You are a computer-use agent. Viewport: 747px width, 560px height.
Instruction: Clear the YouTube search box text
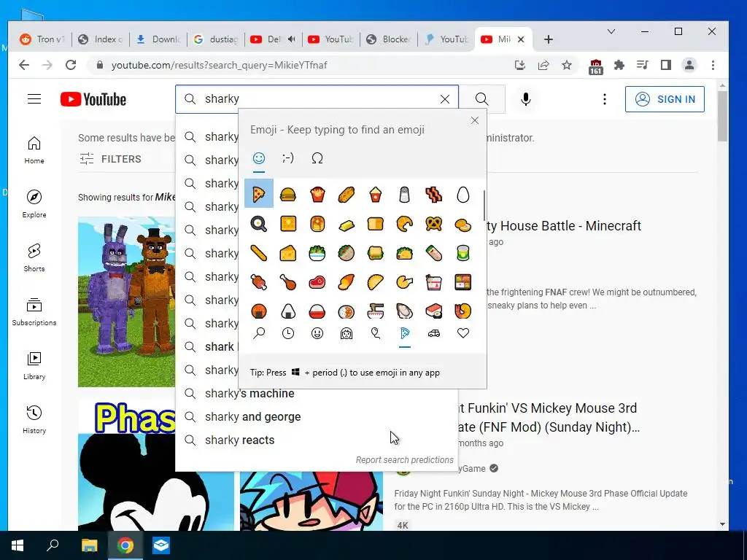point(444,99)
